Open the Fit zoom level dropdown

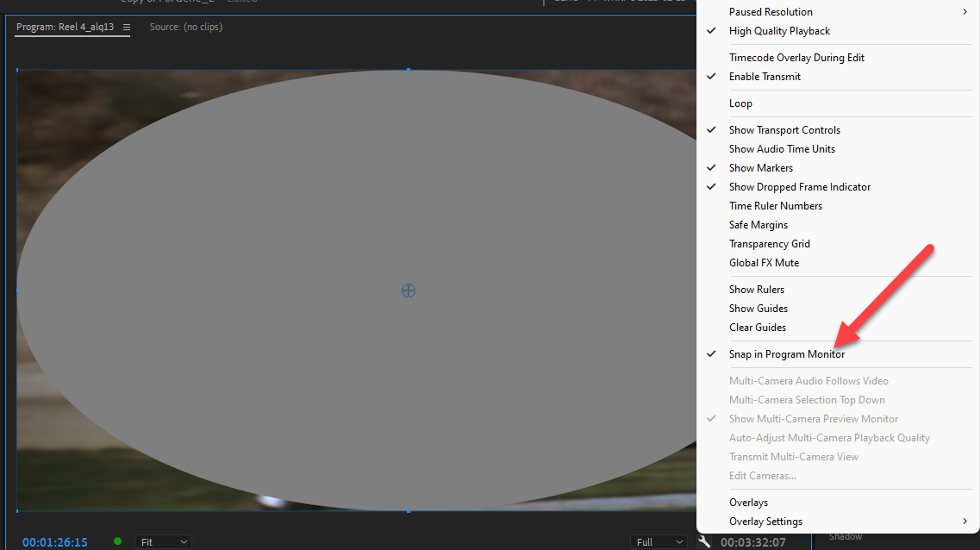click(x=163, y=542)
